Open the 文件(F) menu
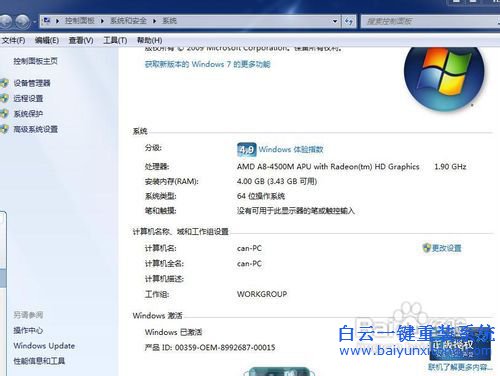Screen dimensions: 500x376 pyautogui.click(x=13, y=40)
